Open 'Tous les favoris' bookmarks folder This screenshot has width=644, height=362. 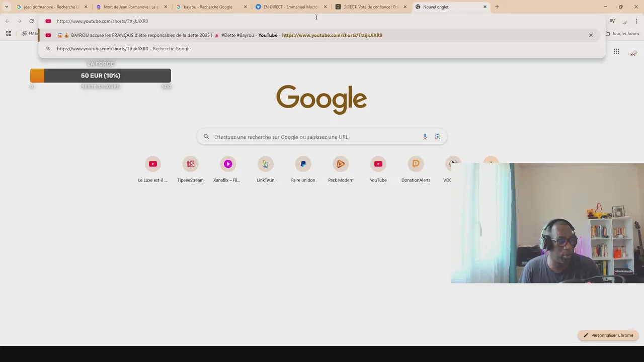coord(622,34)
